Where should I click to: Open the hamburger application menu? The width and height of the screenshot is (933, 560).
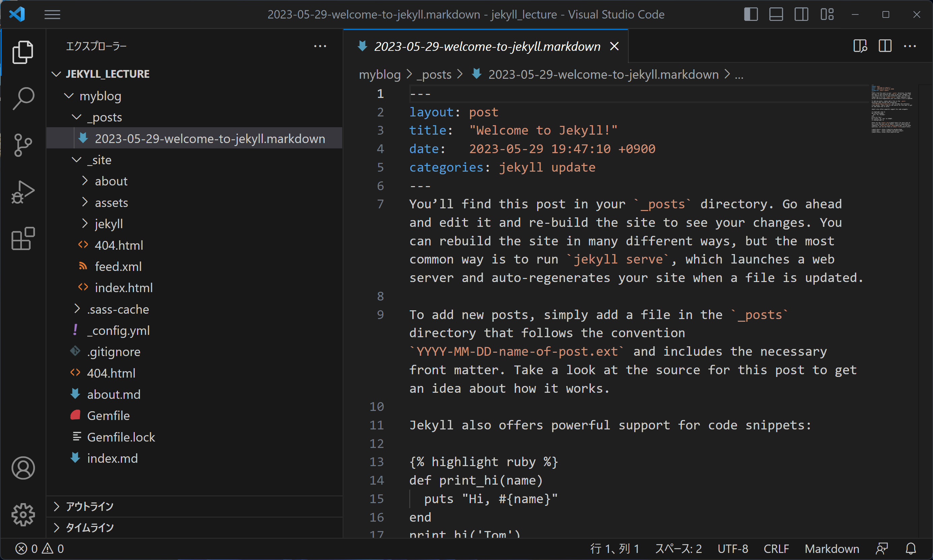(x=52, y=15)
